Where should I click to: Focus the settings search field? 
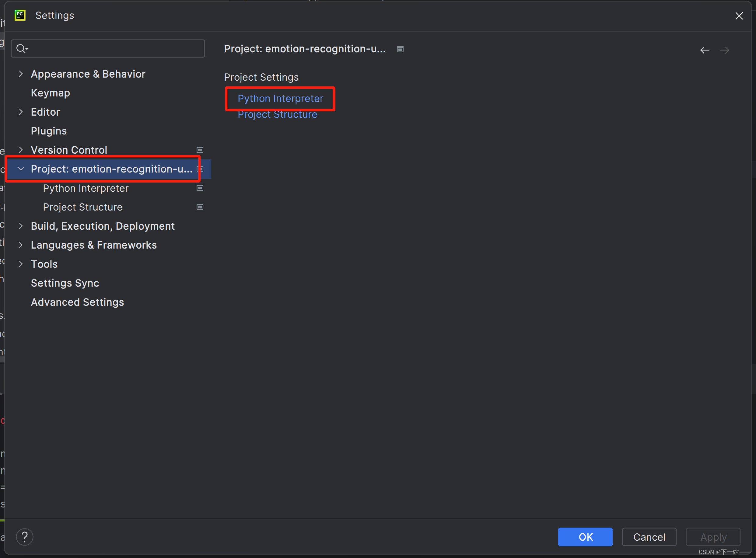[x=115, y=49]
